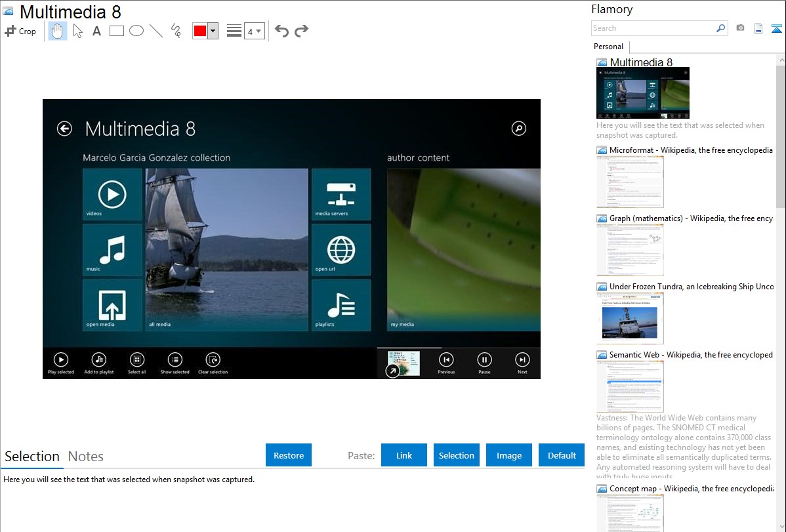Open the playlists tile
Screen dimensions: 786x532
pos(341,306)
